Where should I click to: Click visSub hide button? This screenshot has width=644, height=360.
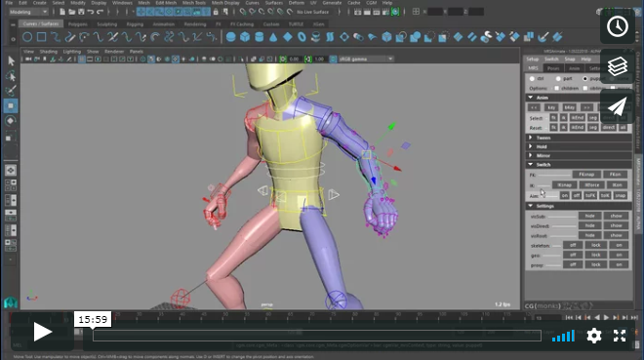tap(589, 216)
